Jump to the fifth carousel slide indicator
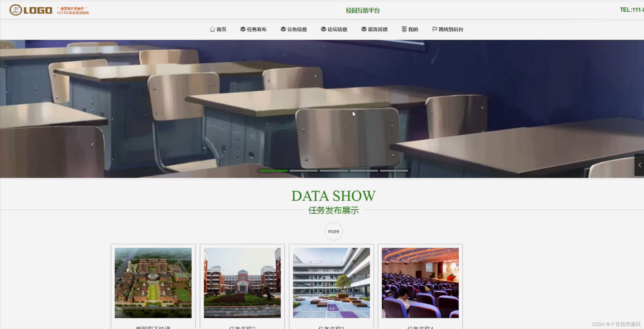Image resolution: width=644 pixels, height=329 pixels. click(x=394, y=171)
